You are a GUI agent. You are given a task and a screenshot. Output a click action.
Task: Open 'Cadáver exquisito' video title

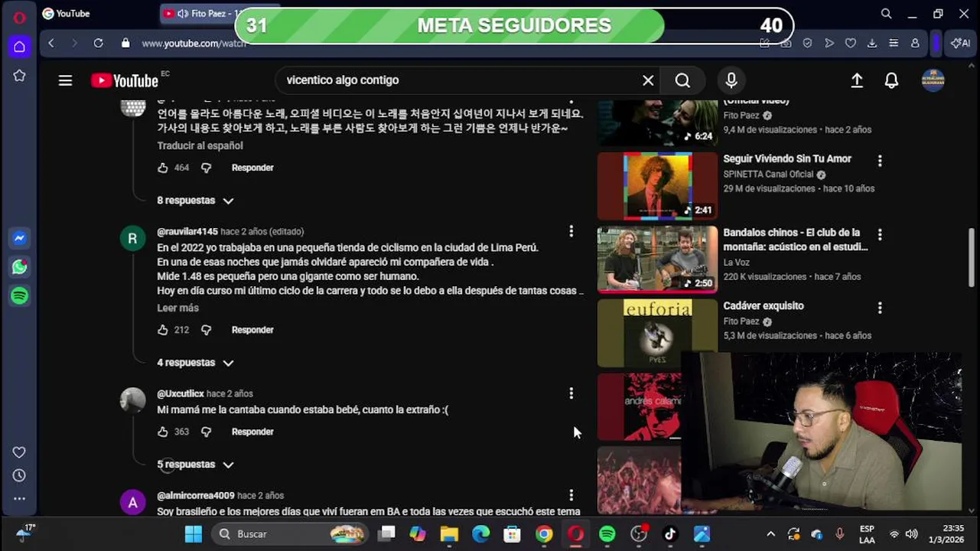(x=763, y=305)
